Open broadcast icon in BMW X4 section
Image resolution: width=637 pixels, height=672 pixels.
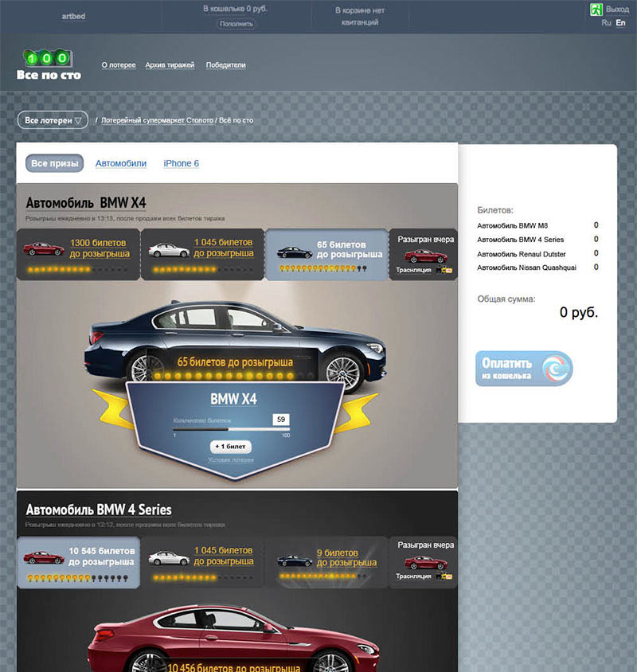coord(444,271)
